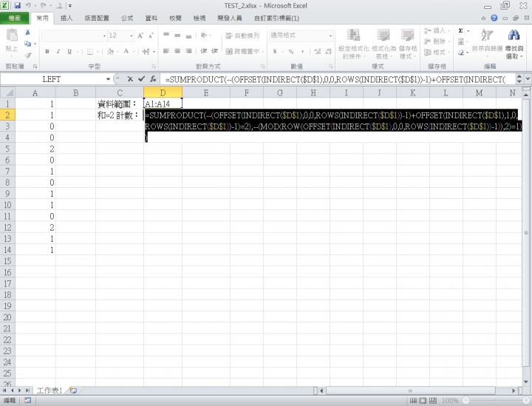This screenshot has height=406, width=532.
Task: Click the Cut scissors icon
Action: point(28,33)
